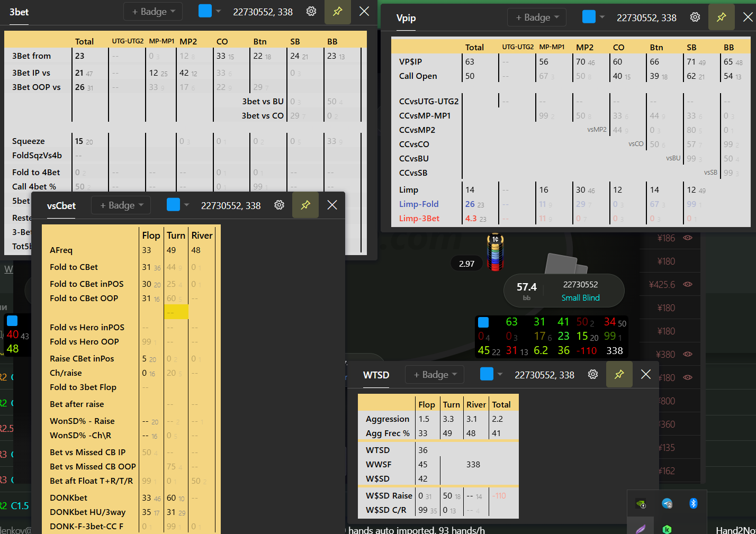756x534 pixels.
Task: Click player's face-down cards
Action: click(566, 264)
